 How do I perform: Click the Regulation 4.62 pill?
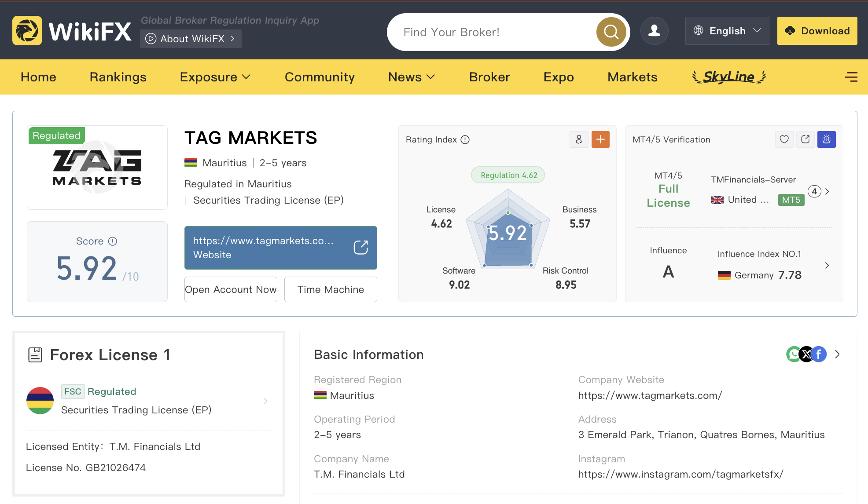click(x=508, y=175)
